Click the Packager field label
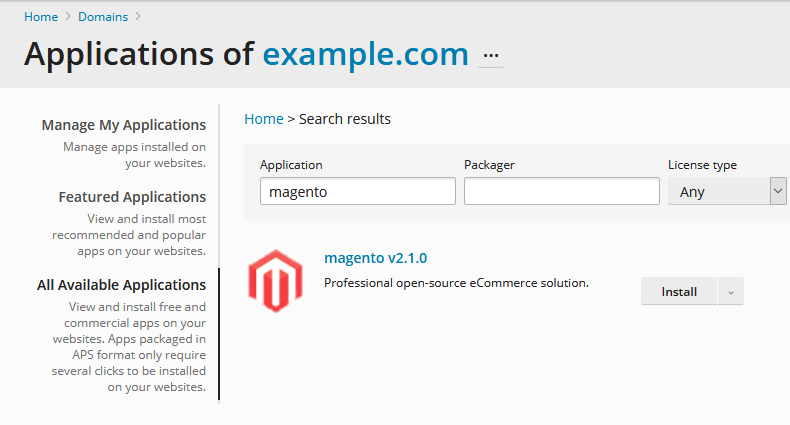 (489, 165)
